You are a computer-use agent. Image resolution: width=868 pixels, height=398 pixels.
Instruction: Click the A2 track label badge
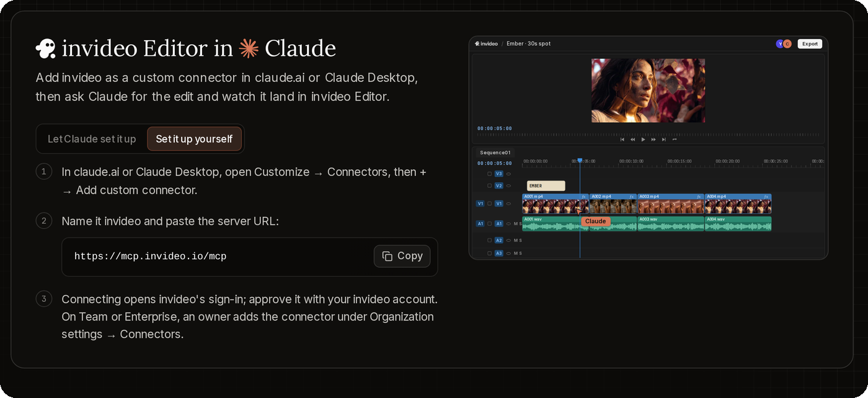pyautogui.click(x=499, y=240)
